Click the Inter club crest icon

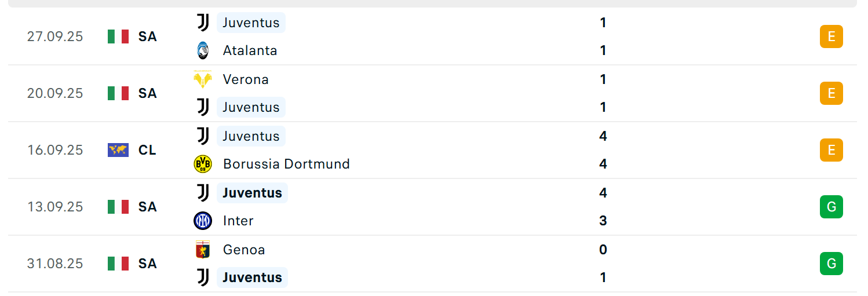[202, 221]
